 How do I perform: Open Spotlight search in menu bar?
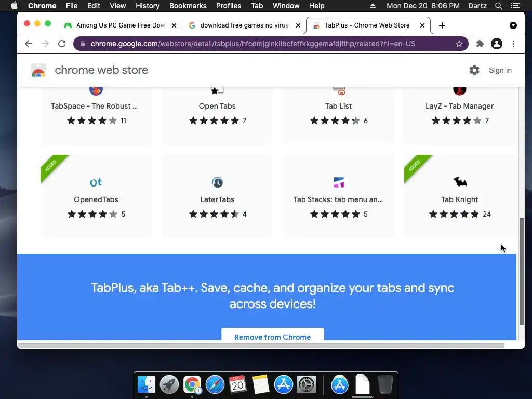point(498,6)
